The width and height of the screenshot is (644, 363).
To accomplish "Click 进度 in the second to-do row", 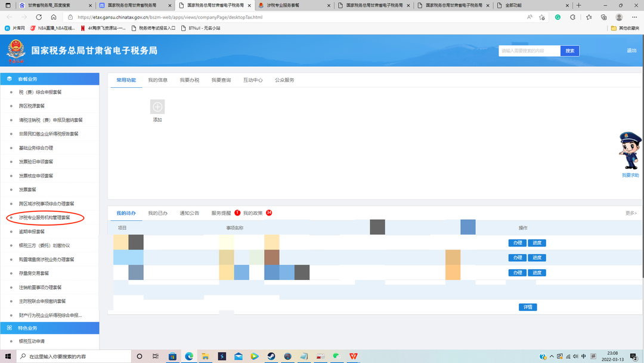I will [x=537, y=258].
